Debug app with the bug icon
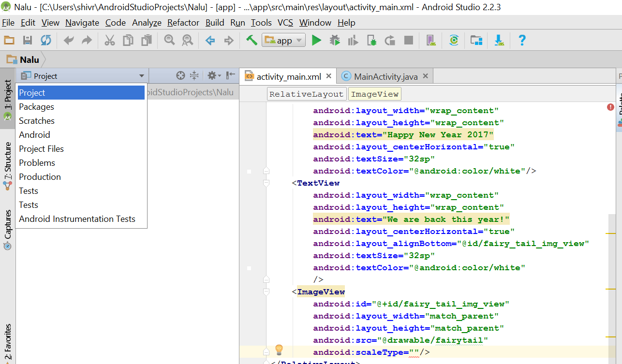Image resolution: width=622 pixels, height=364 pixels. pos(335,41)
